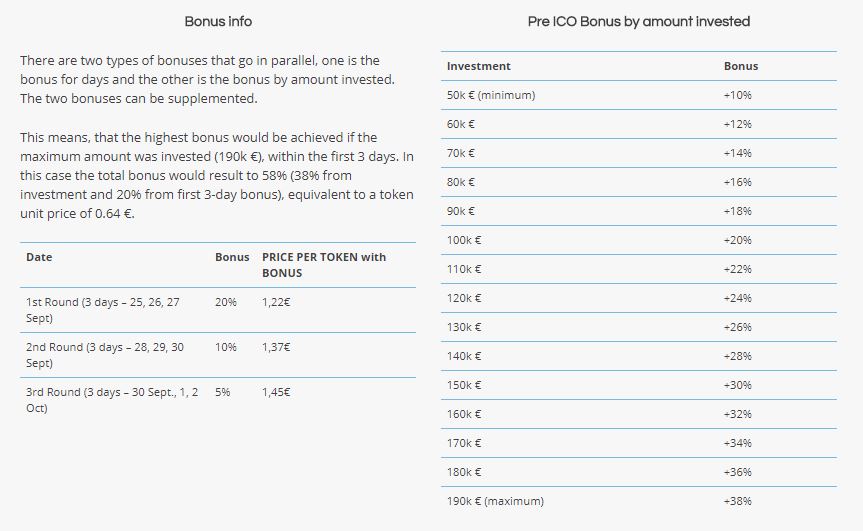The image size is (863, 531).
Task: Click the Date column header
Action: (39, 257)
